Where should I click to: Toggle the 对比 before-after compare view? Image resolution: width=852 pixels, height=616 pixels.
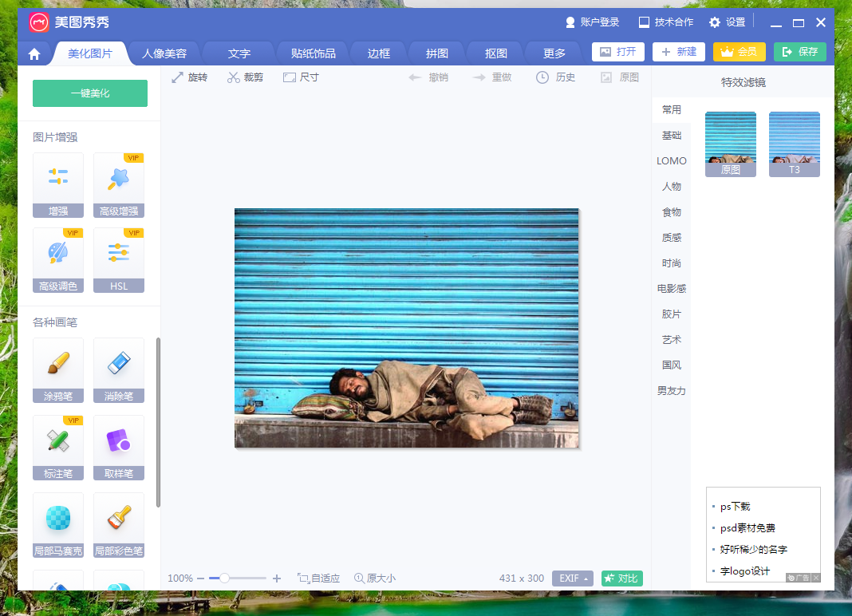(621, 578)
